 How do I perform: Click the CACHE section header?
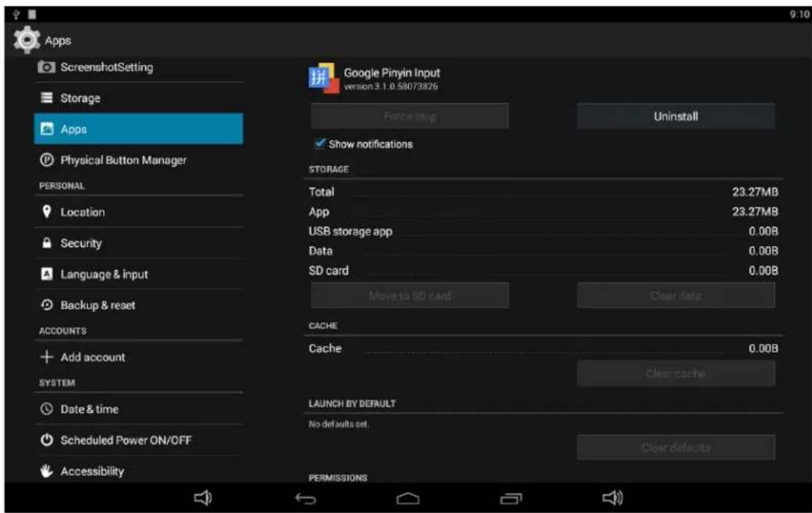tap(323, 326)
